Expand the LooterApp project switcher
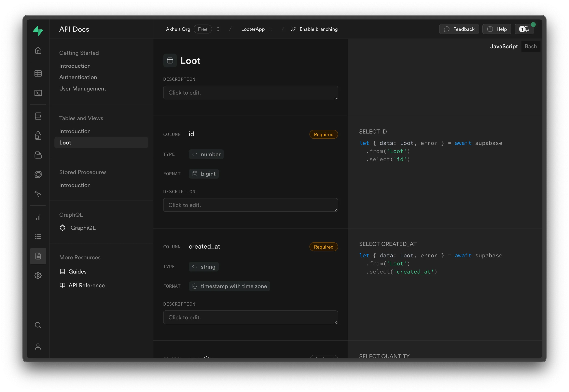 pyautogui.click(x=270, y=29)
